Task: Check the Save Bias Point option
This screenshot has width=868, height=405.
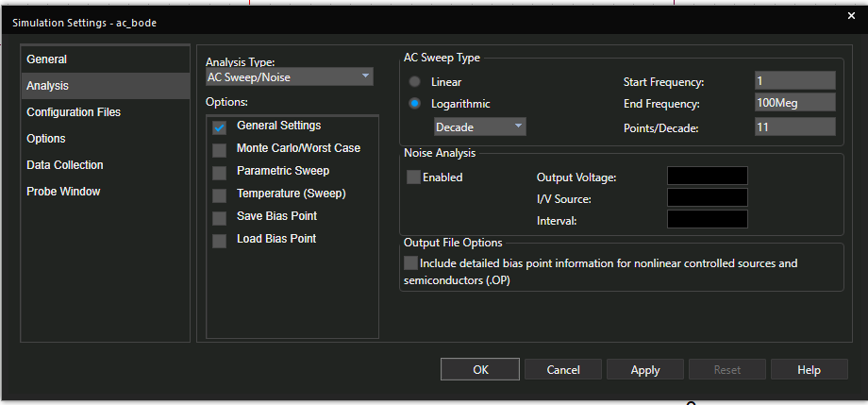Action: coord(220,217)
